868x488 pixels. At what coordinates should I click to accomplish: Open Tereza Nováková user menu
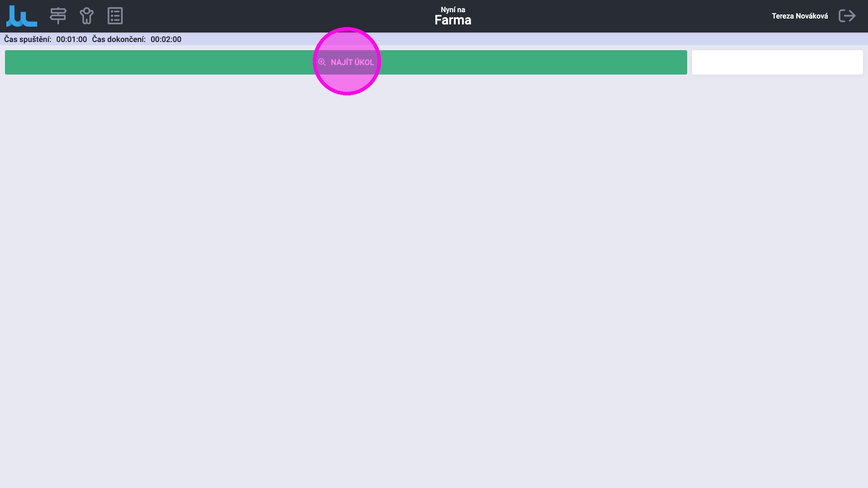800,16
